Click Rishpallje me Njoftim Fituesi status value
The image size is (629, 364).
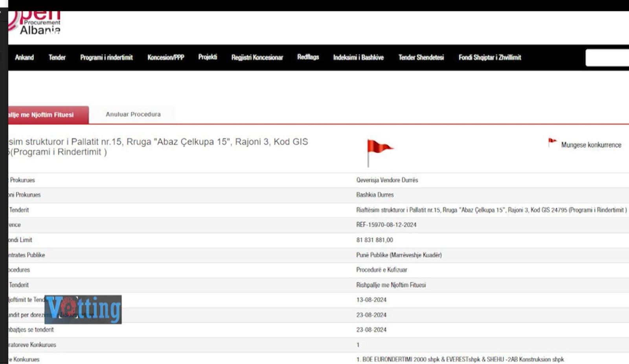(x=391, y=285)
